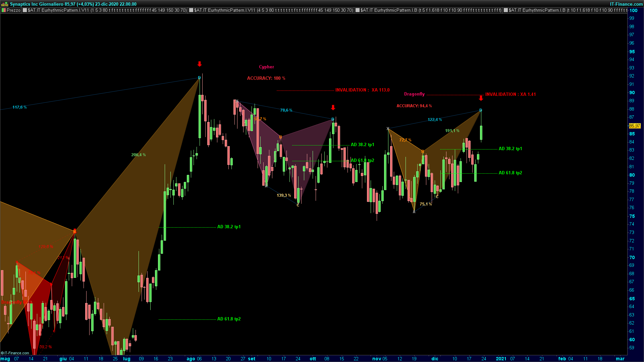Click red arrow above August point D
The height and width of the screenshot is (362, 644).
click(200, 64)
